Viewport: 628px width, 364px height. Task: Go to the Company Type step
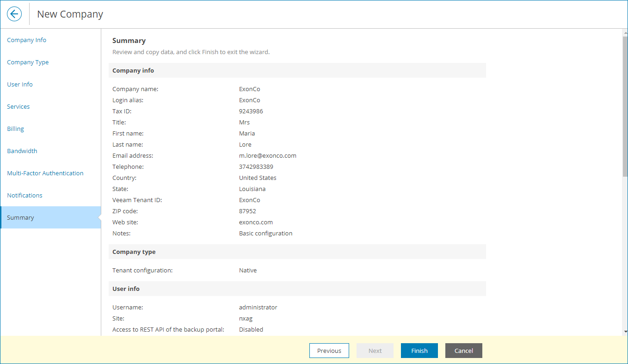(28, 62)
